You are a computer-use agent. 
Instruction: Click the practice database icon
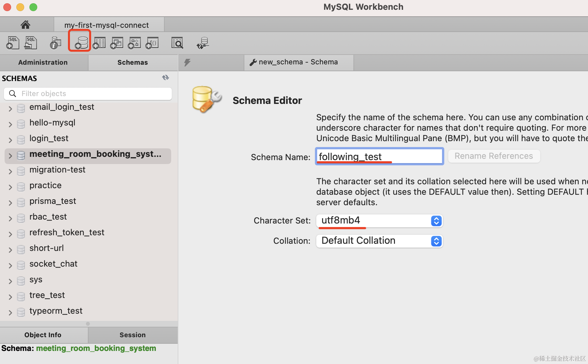[21, 187]
